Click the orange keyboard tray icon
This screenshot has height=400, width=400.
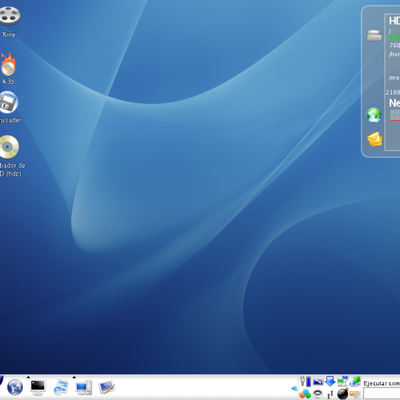click(x=355, y=394)
